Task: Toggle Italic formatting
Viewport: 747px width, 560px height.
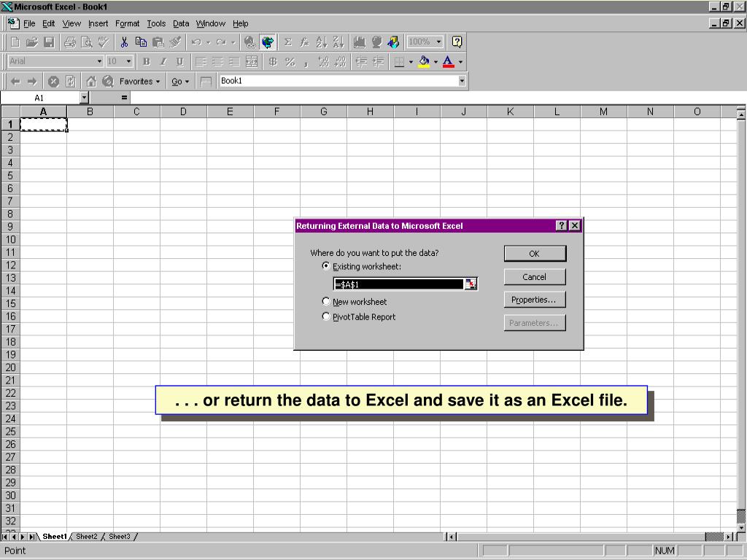Action: [x=163, y=61]
